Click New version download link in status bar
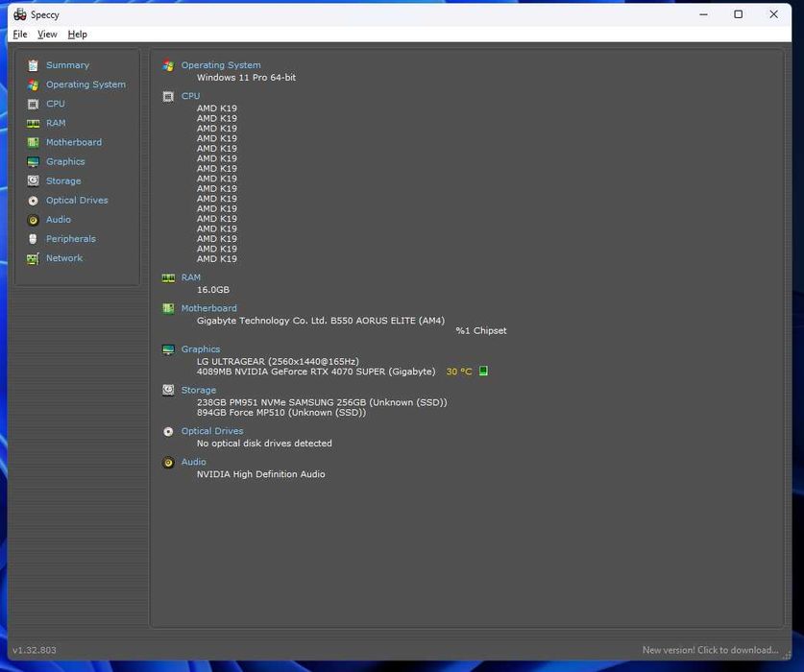The width and height of the screenshot is (804, 672). click(710, 650)
